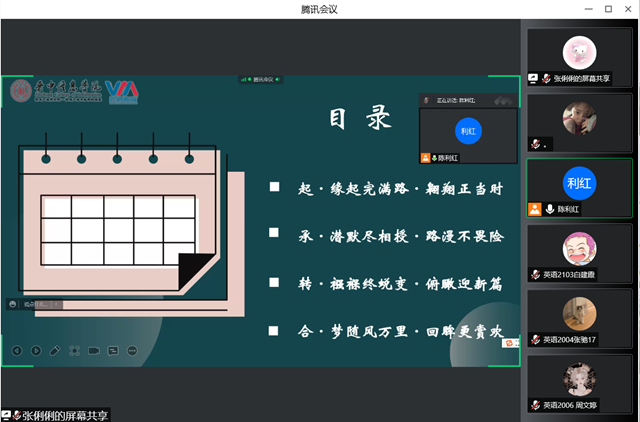The width and height of the screenshot is (640, 422).
Task: Click the microphone icon beside sidebar 陈利红
Action: point(550,209)
